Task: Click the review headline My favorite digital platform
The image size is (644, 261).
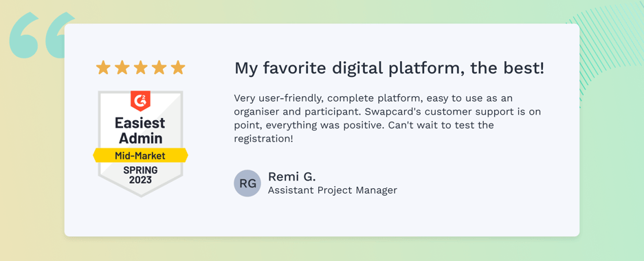Action: click(389, 68)
